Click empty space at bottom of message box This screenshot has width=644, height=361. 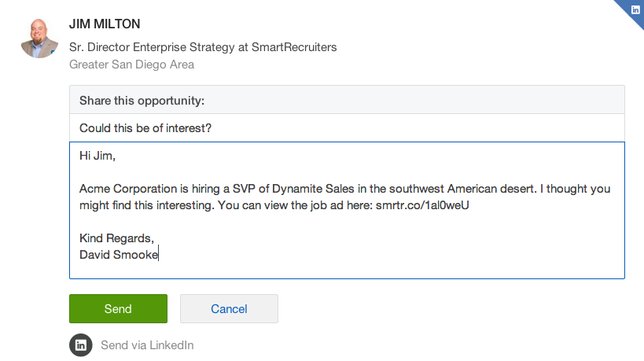347,269
